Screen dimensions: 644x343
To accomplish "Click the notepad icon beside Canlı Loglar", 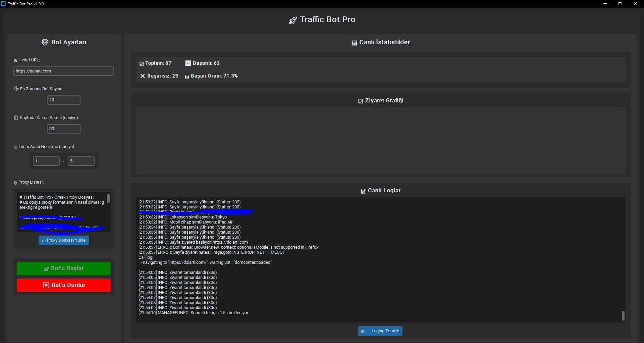I will 363,191.
